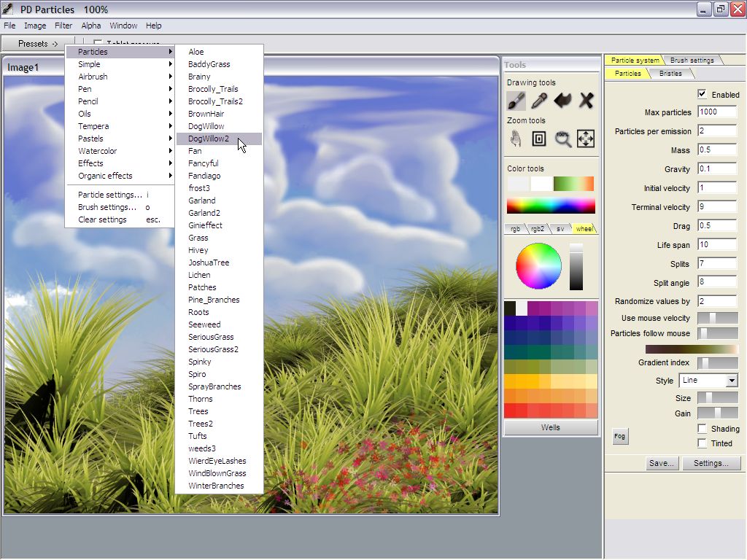
Task: Click the X clear tool icon
Action: pos(586,100)
